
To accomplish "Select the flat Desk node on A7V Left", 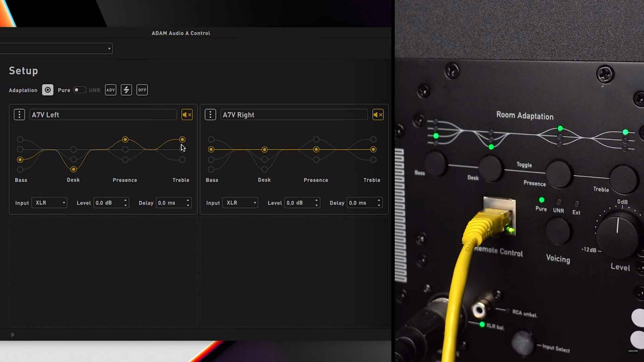I will click(x=73, y=149).
